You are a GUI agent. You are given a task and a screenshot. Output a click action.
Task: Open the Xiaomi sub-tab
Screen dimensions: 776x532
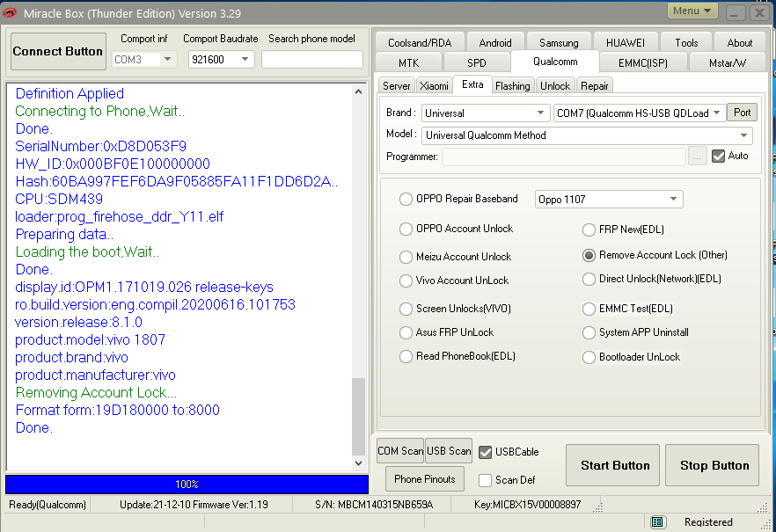pyautogui.click(x=434, y=86)
